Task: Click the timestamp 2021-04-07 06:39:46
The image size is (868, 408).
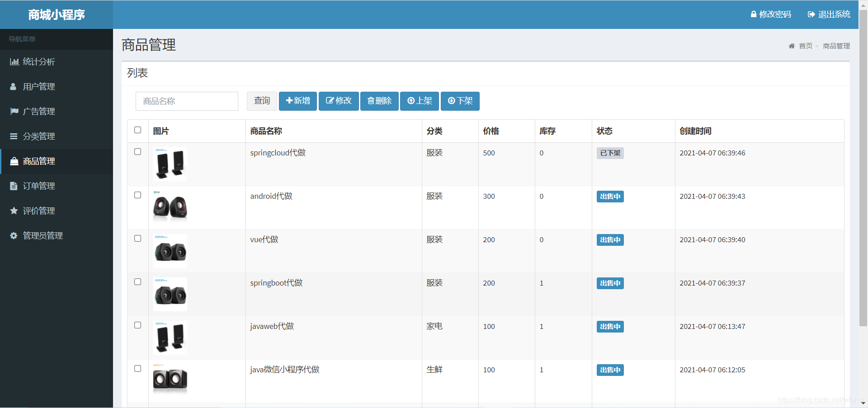Action: tap(712, 153)
